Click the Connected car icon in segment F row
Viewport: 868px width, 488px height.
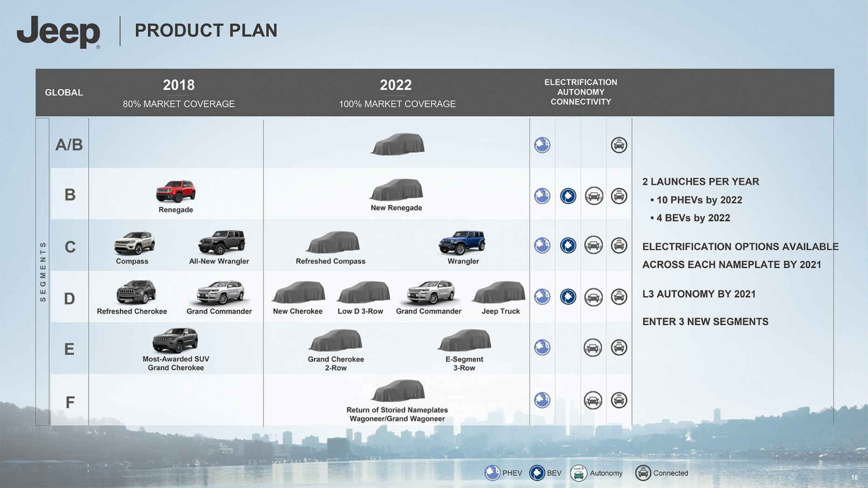(x=619, y=399)
